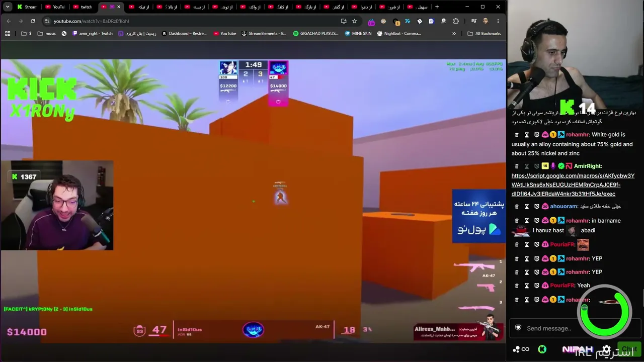The image size is (644, 362).
Task: Open the Chrome three-dot menu
Action: click(x=498, y=21)
